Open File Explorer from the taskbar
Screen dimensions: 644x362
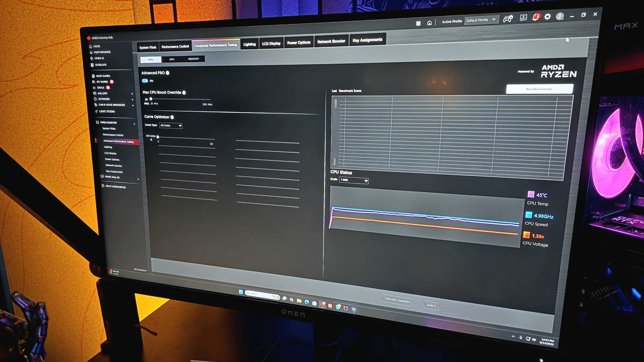pyautogui.click(x=299, y=301)
